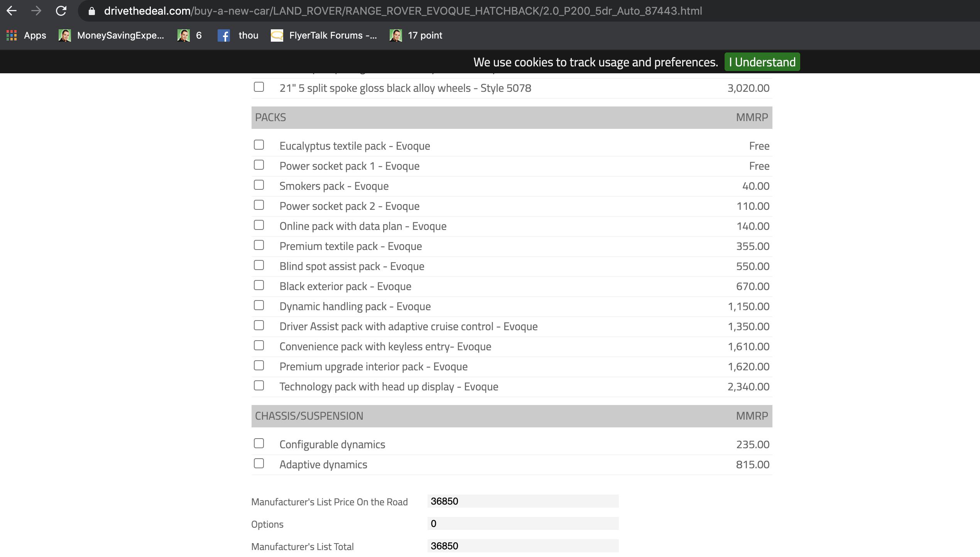The width and height of the screenshot is (980, 557).
Task: Enable the Smokers pack option
Action: coord(259,185)
